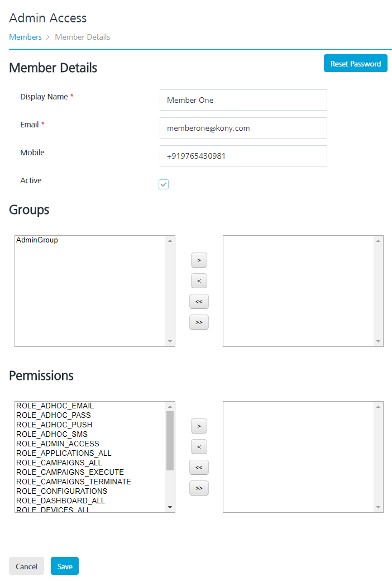Click the Permissions double-left arrow button

[199, 467]
